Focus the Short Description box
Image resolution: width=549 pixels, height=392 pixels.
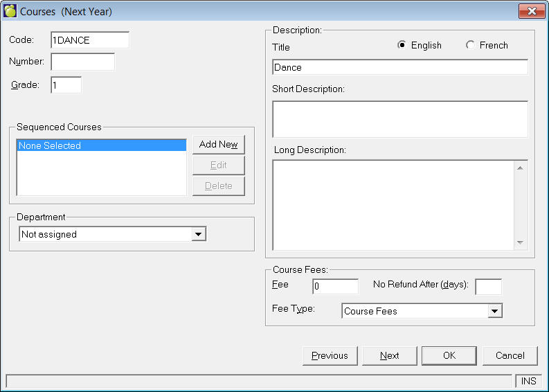click(x=400, y=119)
